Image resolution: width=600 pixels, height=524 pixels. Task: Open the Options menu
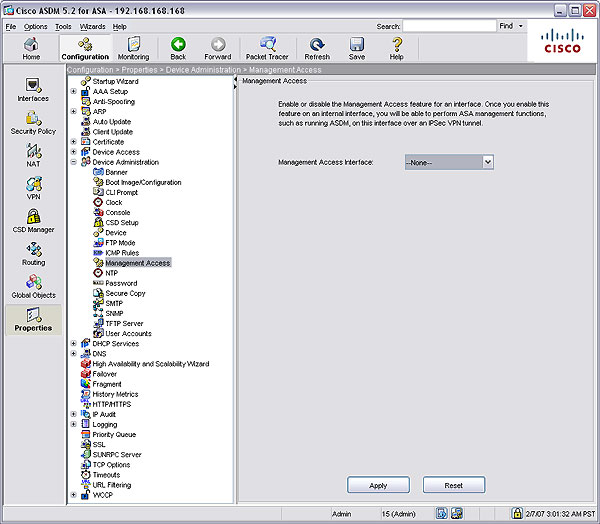click(x=36, y=26)
